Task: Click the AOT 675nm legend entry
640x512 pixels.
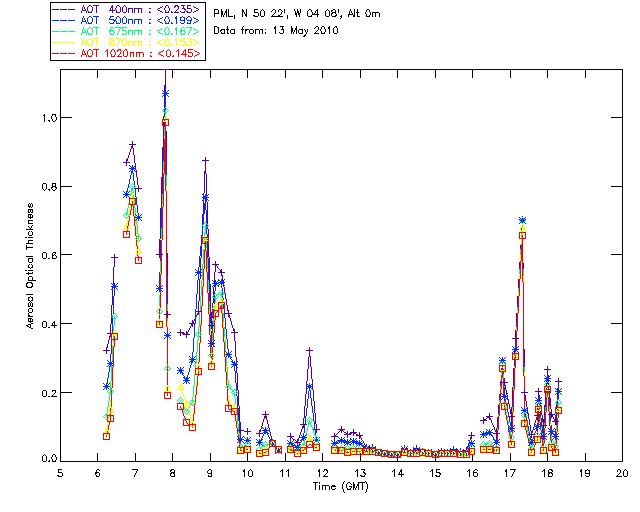Action: coord(127,31)
